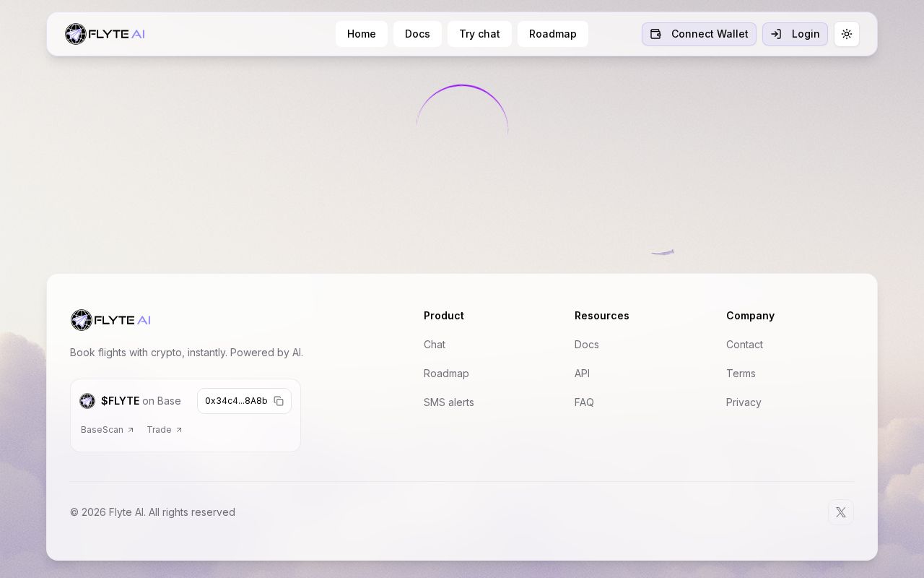Click 'Book flights with crypto' tagline
This screenshot has height=578, width=924.
click(186, 353)
